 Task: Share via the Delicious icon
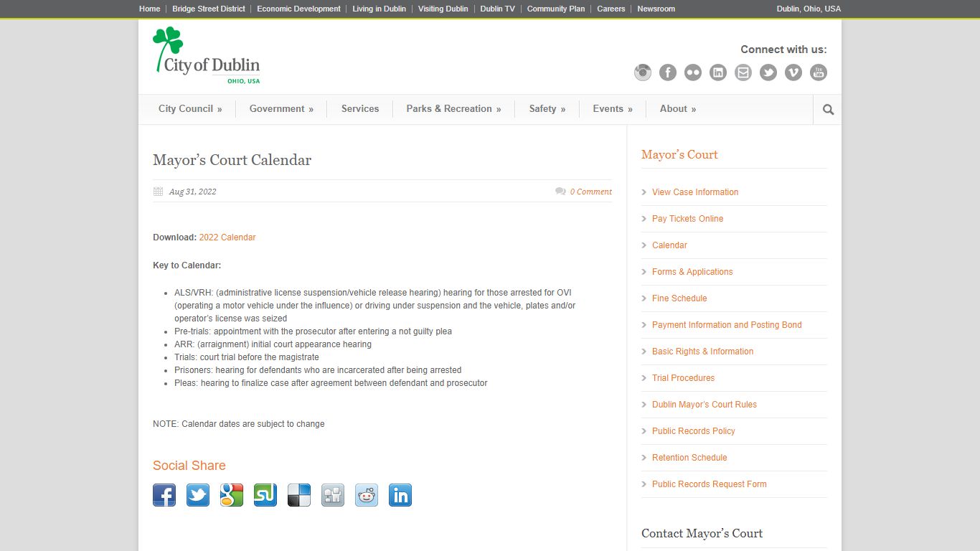[299, 495]
